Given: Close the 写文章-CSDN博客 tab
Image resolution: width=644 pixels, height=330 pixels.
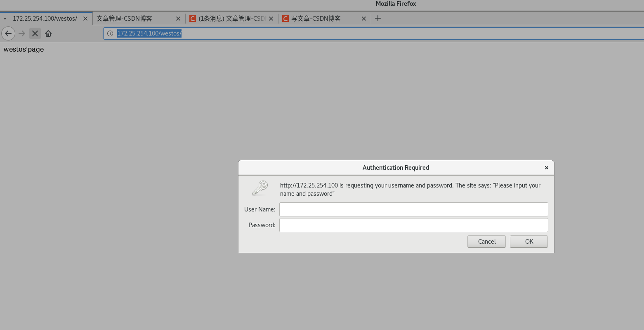Looking at the screenshot, I should [364, 19].
